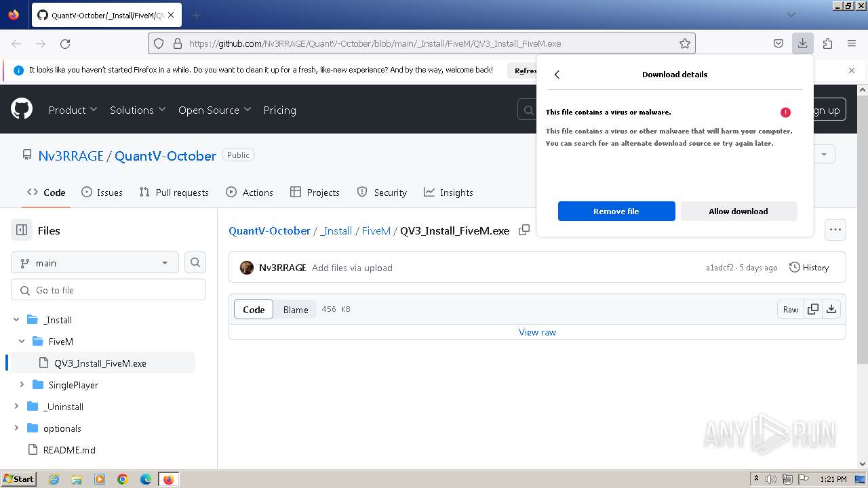Open Internet Explorer in taskbar

(54, 479)
